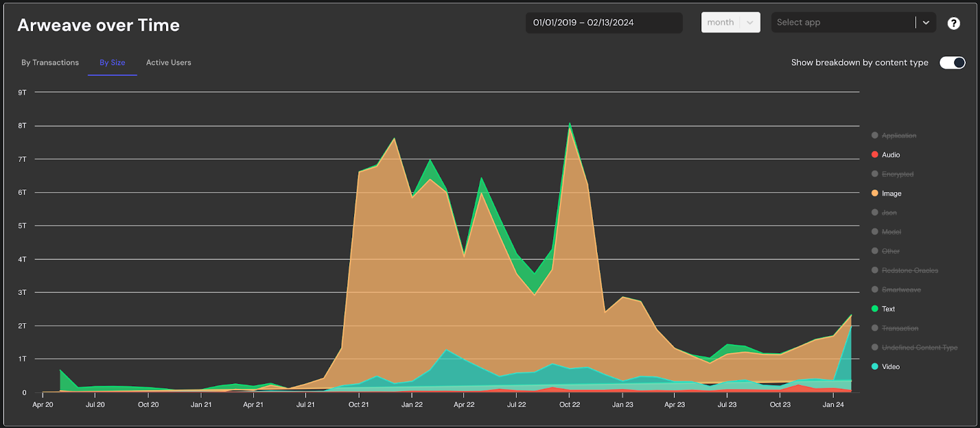Toggle the content type breakdown switch

coord(952,63)
